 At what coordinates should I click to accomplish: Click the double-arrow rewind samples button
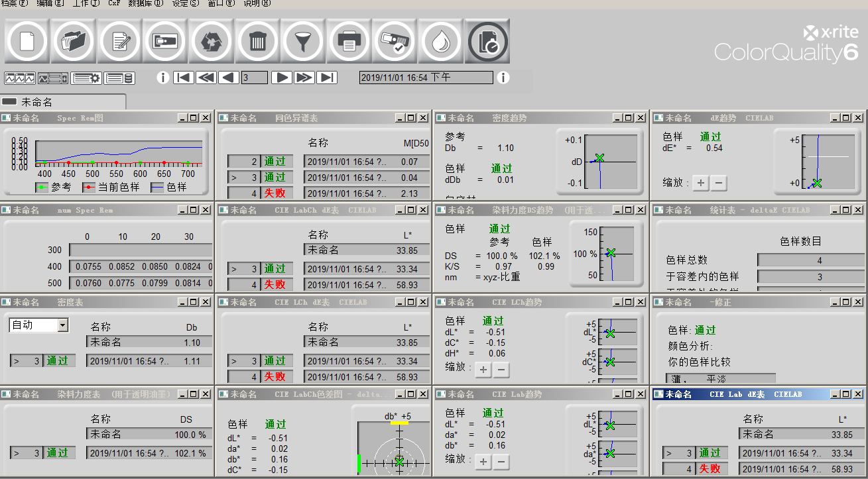206,78
